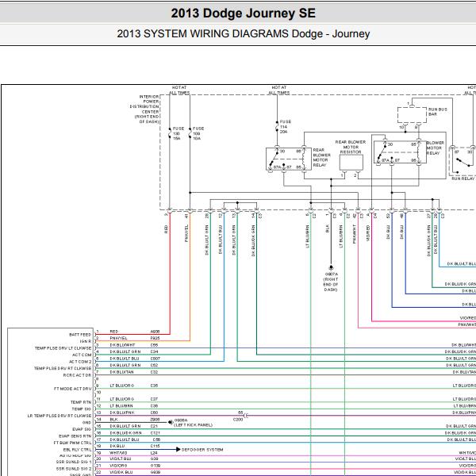Click the TEMP RTN pin label

(81, 402)
